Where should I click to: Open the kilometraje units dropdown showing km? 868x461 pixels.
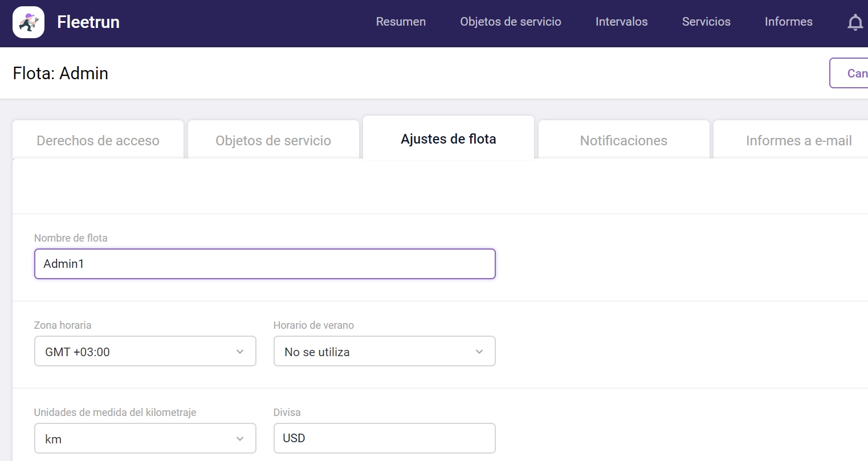(x=145, y=438)
